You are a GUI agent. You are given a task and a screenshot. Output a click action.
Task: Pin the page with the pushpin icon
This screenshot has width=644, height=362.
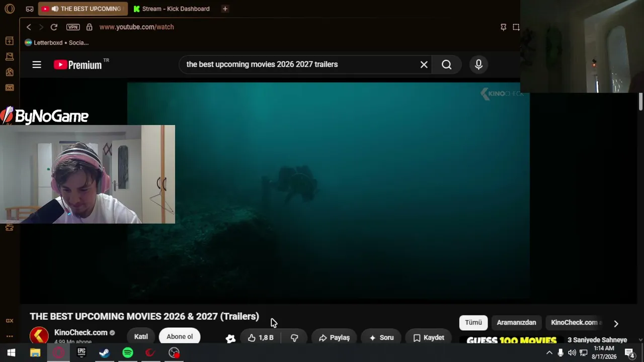tap(503, 27)
